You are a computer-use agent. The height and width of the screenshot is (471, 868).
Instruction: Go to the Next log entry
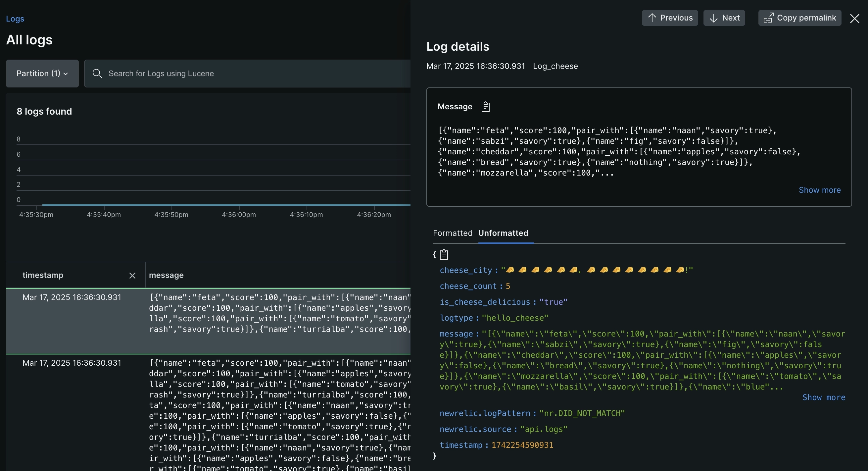click(x=724, y=18)
